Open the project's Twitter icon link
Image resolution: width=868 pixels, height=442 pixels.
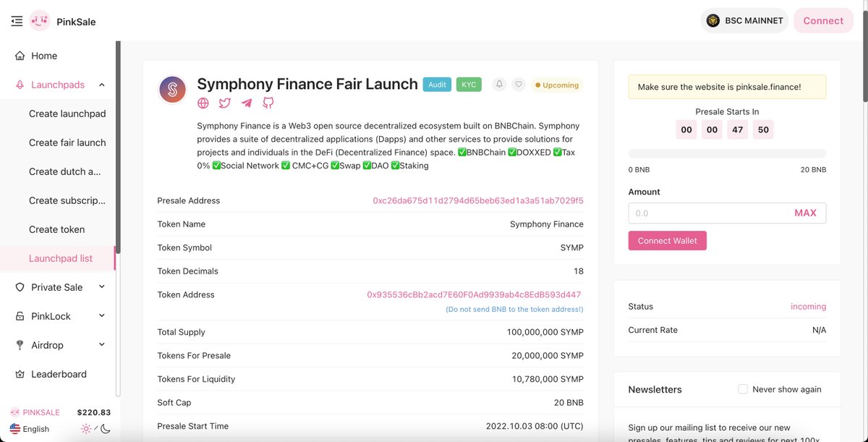(x=225, y=103)
